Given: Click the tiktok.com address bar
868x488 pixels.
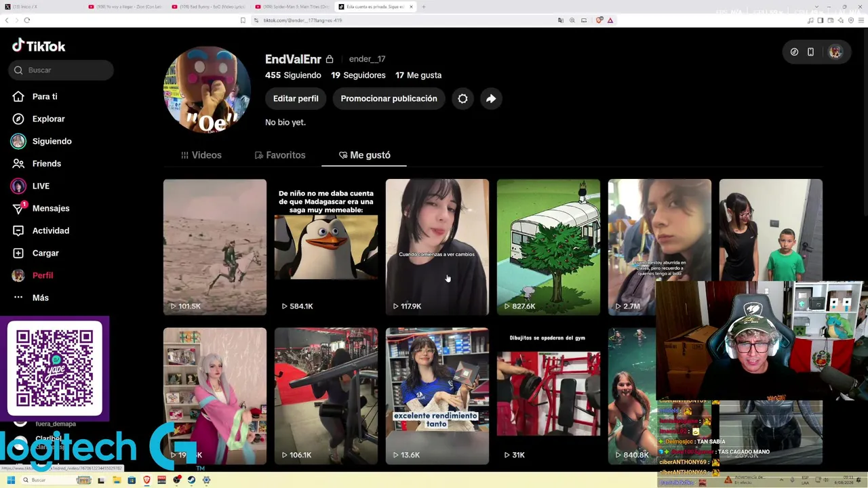Looking at the screenshot, I should (x=407, y=20).
